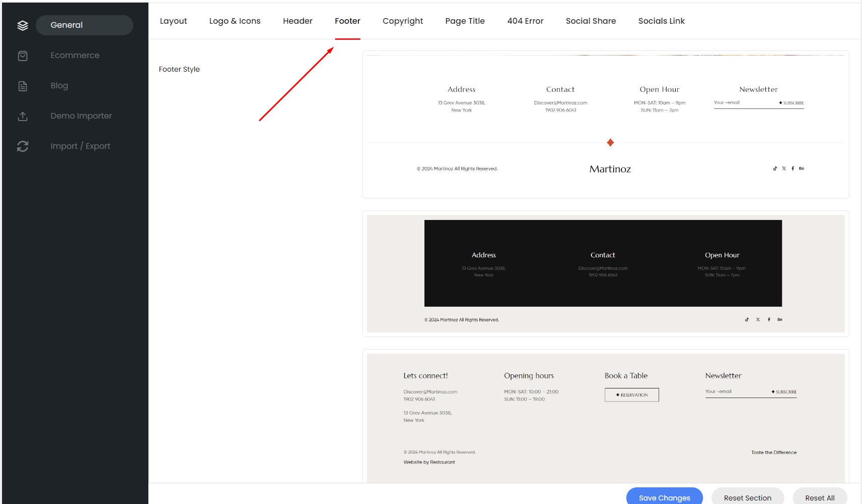862x504 pixels.
Task: Open the Page Title tab
Action: [x=465, y=21]
